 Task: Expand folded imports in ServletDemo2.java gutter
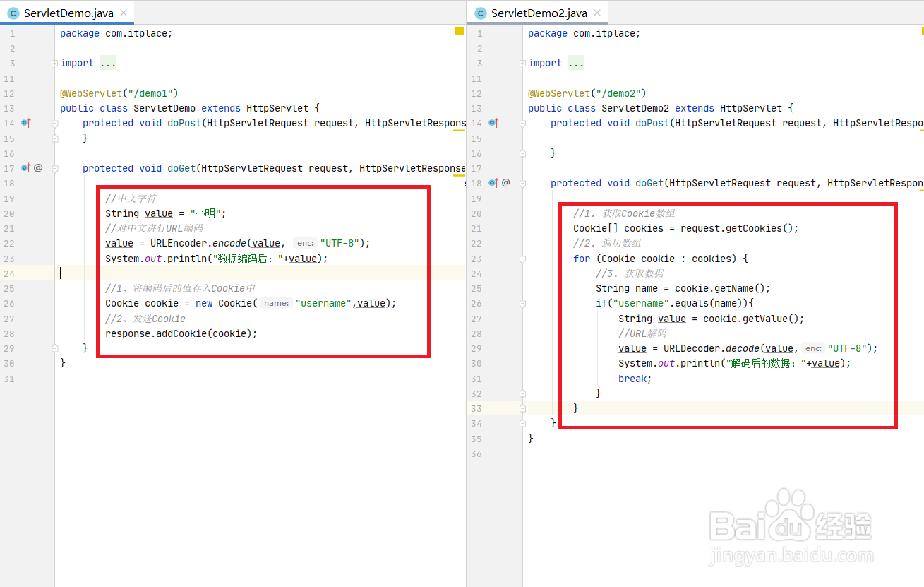[x=522, y=64]
